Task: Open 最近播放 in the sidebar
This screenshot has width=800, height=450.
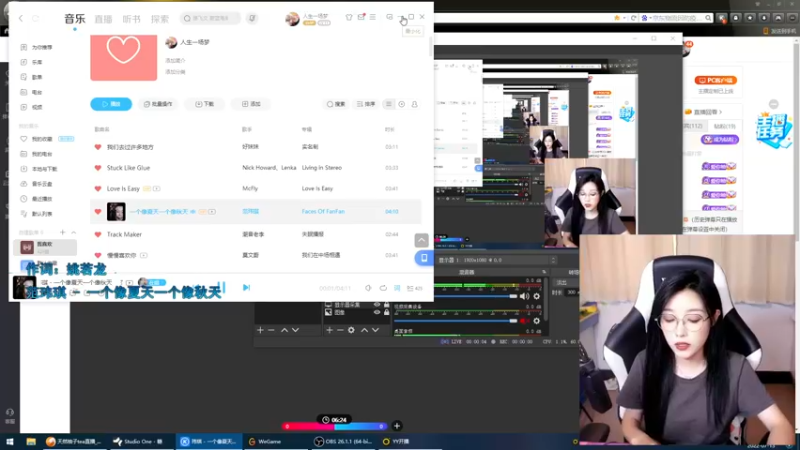Action: pos(42,199)
